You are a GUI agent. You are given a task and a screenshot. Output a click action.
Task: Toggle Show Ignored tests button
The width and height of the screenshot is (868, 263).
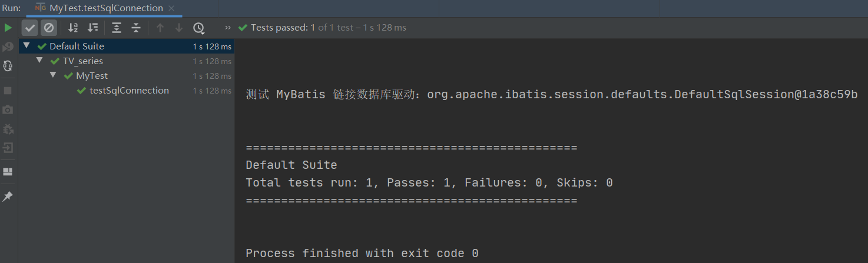pyautogui.click(x=49, y=28)
